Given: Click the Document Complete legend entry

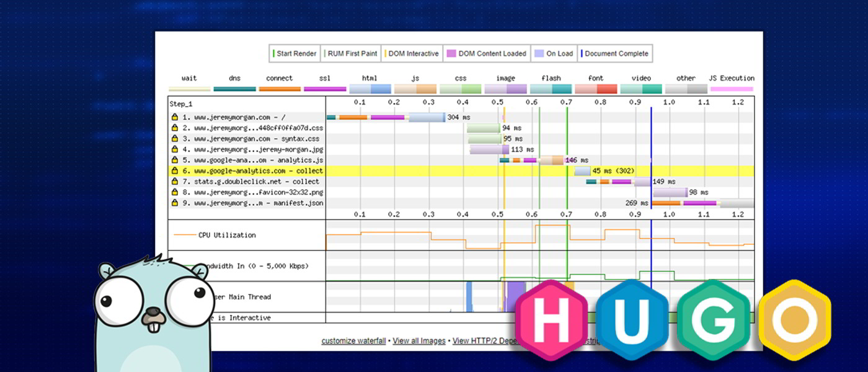Looking at the screenshot, I should [x=615, y=53].
